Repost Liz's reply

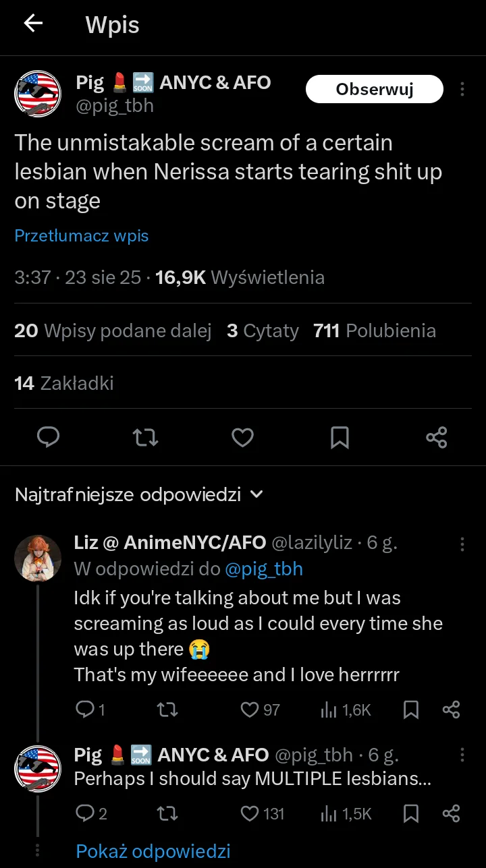167,710
